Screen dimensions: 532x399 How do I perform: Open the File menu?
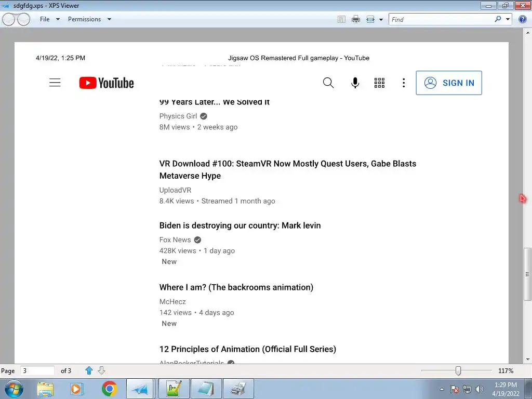pos(45,19)
